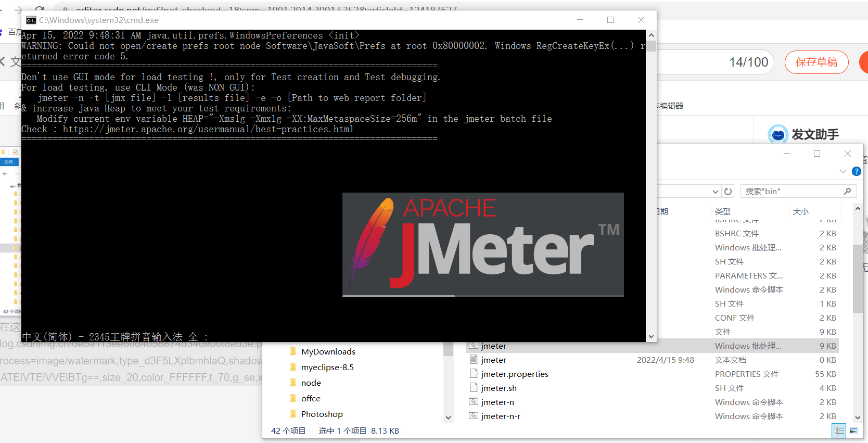Click the 发文助手 assistant icon in the browser
The width and height of the screenshot is (868, 443).
click(x=778, y=135)
